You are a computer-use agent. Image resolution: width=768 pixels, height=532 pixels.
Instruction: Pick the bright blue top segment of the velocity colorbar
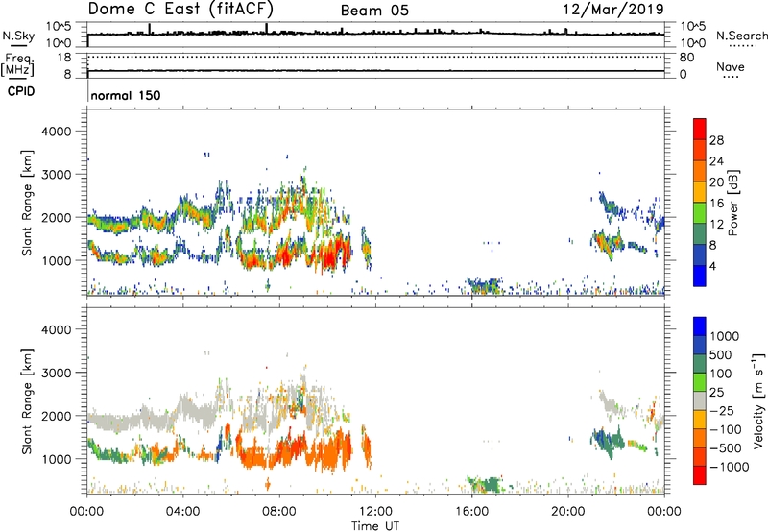tap(700, 326)
